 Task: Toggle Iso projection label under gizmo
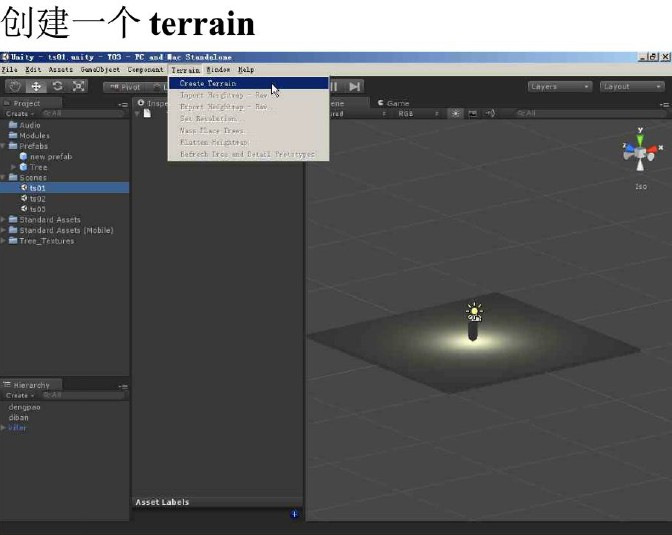point(641,186)
